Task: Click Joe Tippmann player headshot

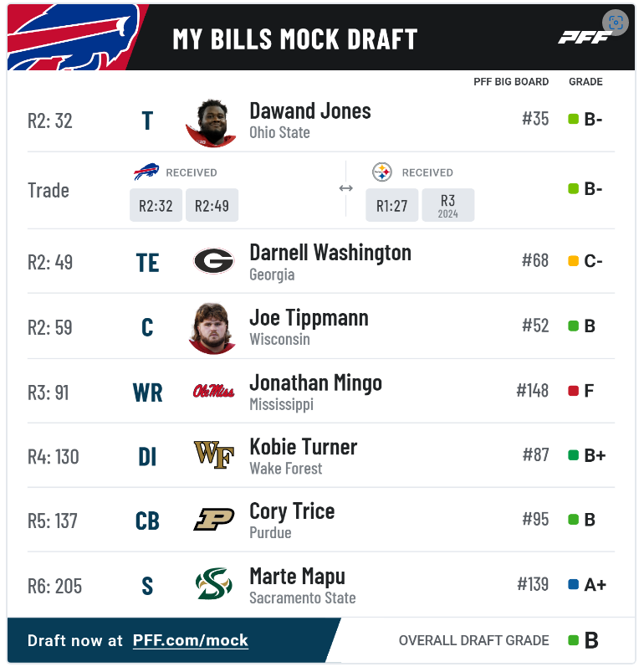Action: tap(212, 328)
